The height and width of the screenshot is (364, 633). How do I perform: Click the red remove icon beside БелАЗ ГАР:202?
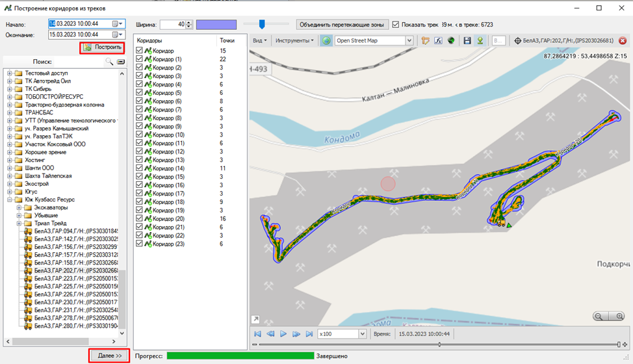point(622,41)
